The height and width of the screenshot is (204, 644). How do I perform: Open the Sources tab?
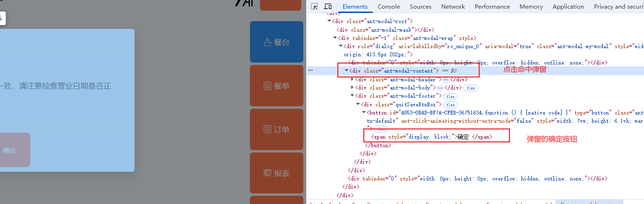421,6
